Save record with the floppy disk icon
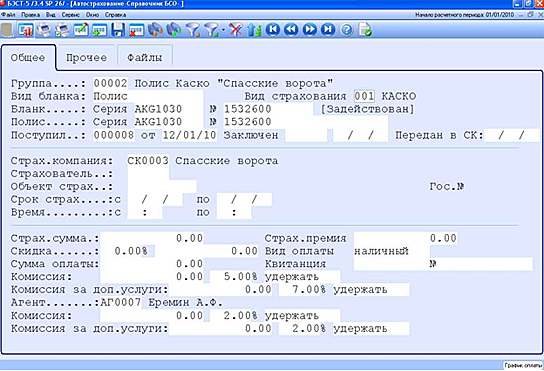 click(118, 30)
